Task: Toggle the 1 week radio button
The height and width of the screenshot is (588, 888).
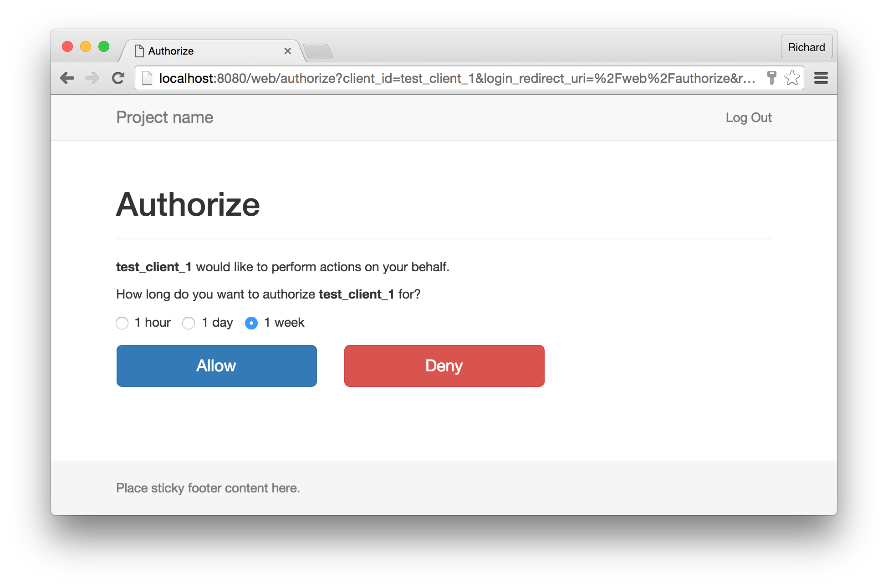Action: pos(251,322)
